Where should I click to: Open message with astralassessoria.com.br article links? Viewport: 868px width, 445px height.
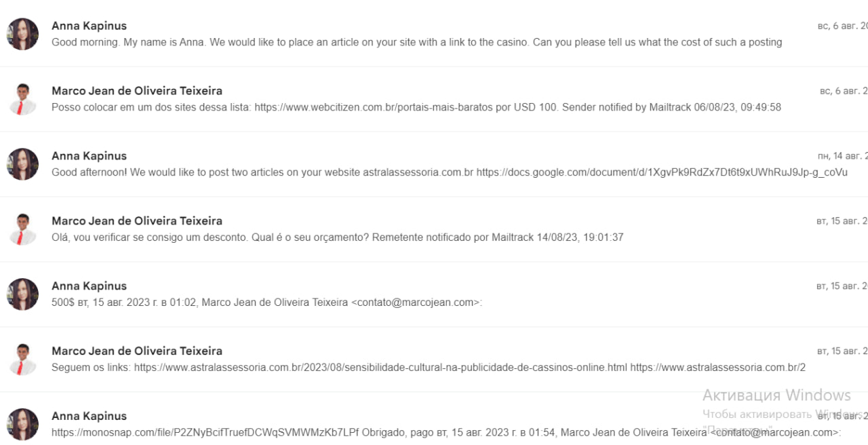[x=429, y=368]
